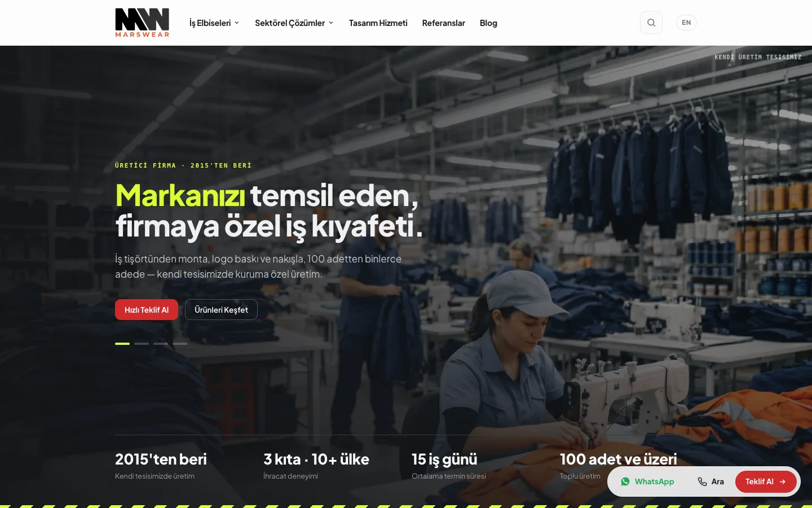This screenshot has height=508, width=812.
Task: Select the second hero slide indicator
Action: (x=142, y=343)
